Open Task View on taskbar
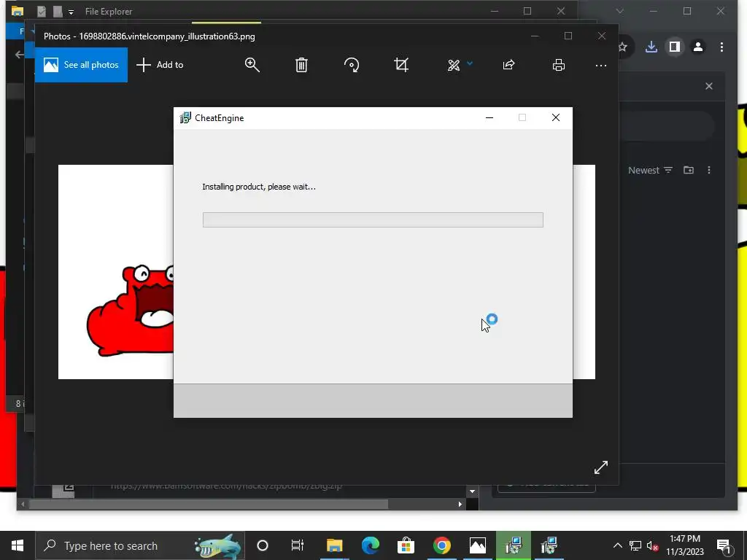 pos(298,545)
